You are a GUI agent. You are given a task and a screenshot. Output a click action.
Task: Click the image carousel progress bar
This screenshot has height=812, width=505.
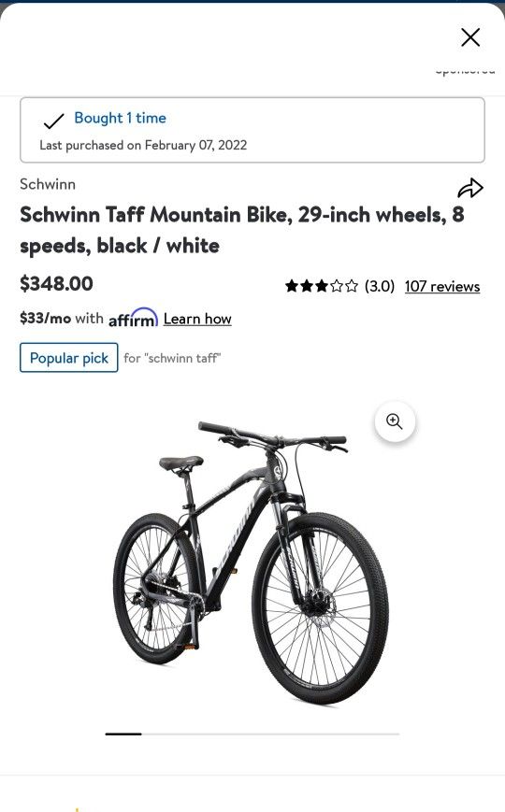[252, 734]
